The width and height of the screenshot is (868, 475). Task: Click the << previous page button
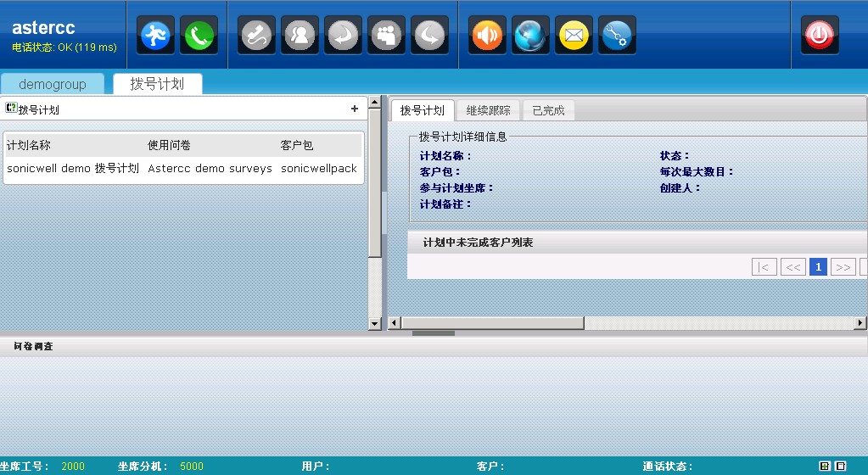[792, 267]
